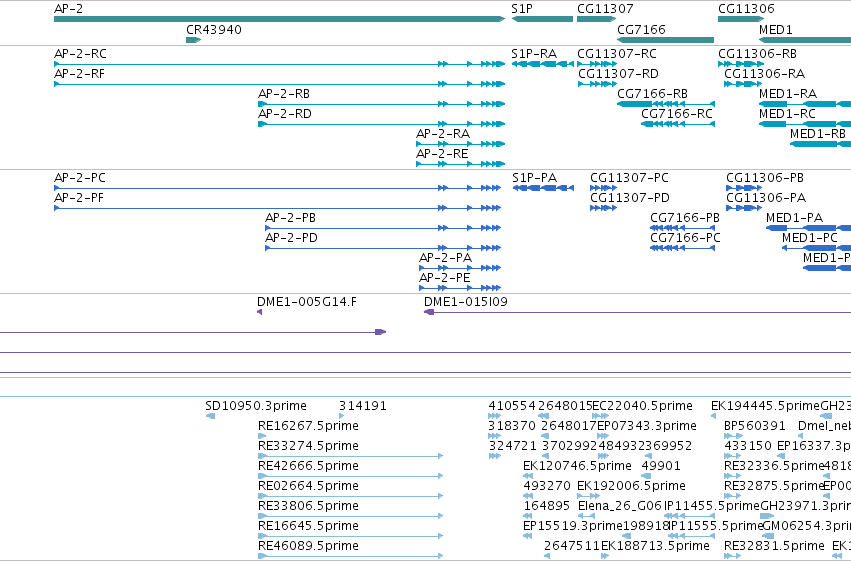Click the SD10950.3prime EST label
Viewport: 851px width, 561px height.
click(x=256, y=406)
